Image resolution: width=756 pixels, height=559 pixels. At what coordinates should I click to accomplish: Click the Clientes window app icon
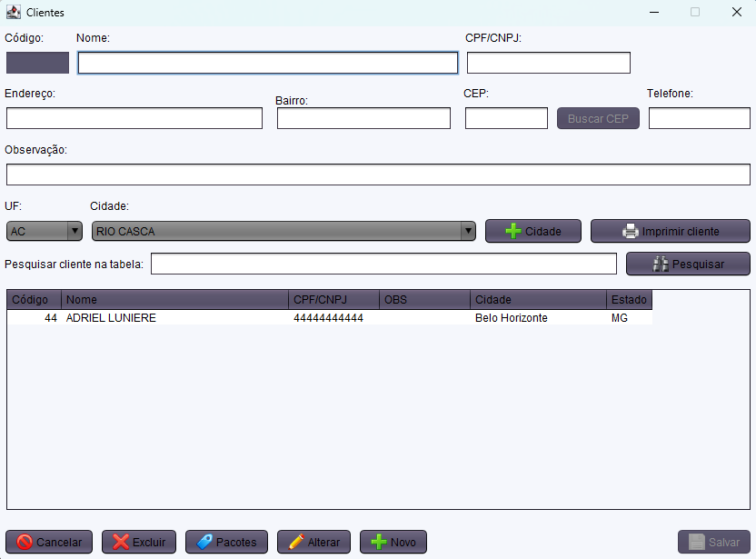pyautogui.click(x=14, y=12)
